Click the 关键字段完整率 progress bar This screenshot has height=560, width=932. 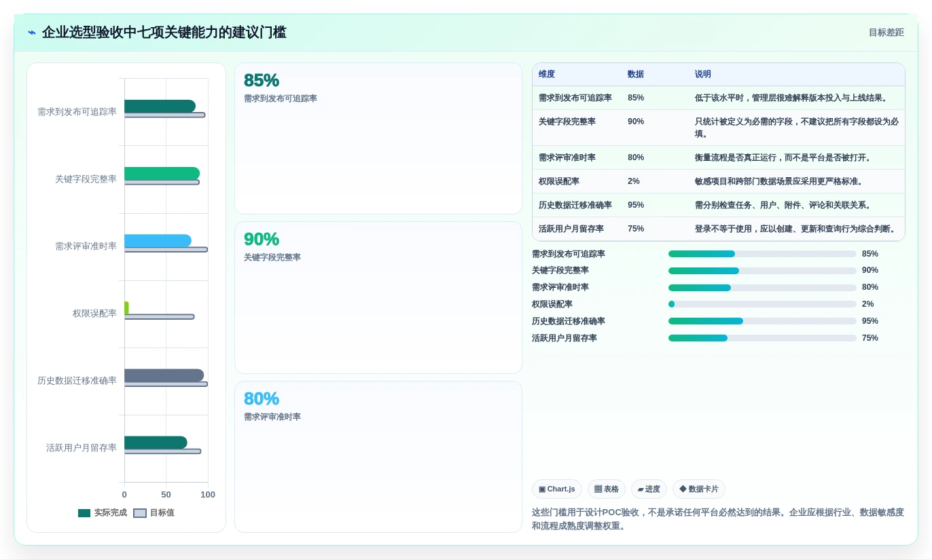pyautogui.click(x=762, y=271)
